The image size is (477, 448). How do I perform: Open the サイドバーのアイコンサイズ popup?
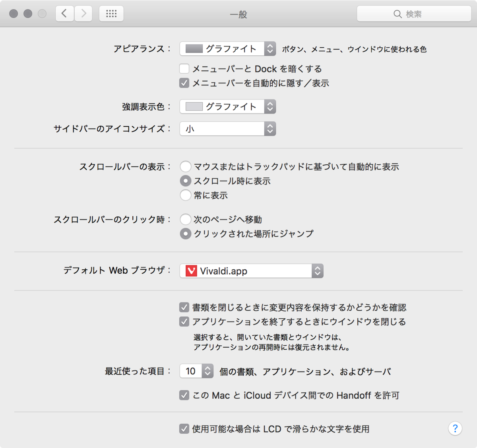(x=228, y=129)
